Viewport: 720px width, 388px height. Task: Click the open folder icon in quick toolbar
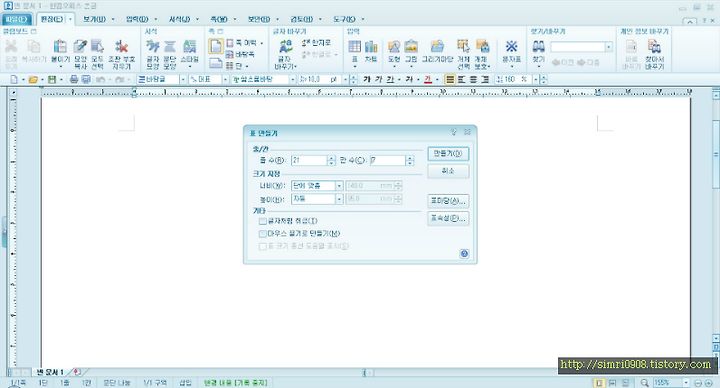pos(33,79)
